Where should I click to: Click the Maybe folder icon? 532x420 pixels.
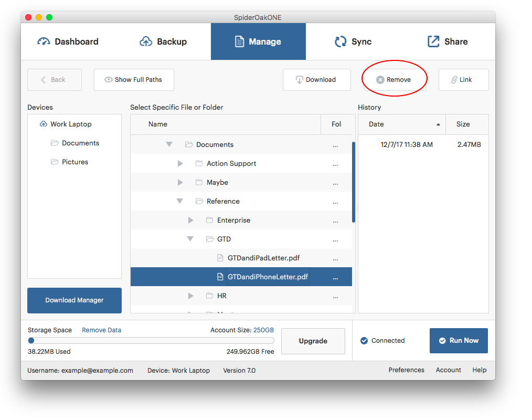(199, 183)
